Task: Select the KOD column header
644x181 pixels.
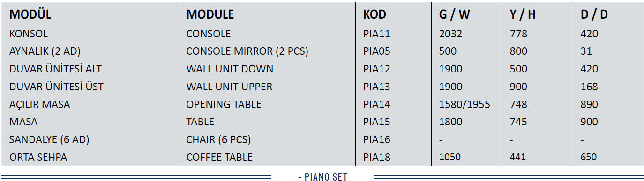Action: tap(374, 14)
